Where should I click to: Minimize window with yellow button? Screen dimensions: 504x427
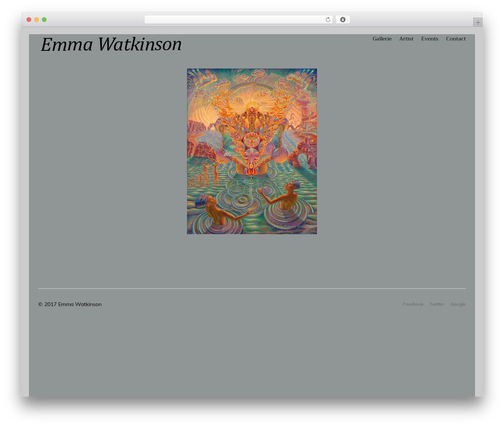(36, 20)
